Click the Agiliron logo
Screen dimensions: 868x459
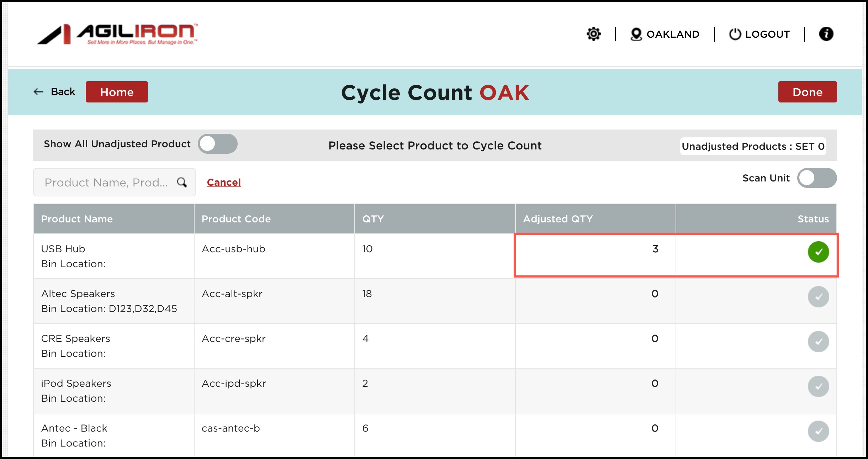[x=118, y=34]
